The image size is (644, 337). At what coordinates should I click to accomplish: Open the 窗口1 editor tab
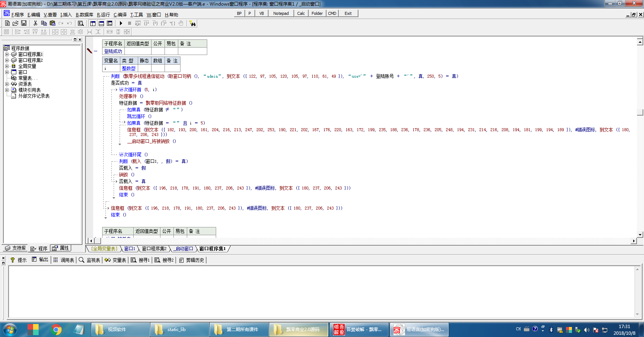click(x=130, y=249)
